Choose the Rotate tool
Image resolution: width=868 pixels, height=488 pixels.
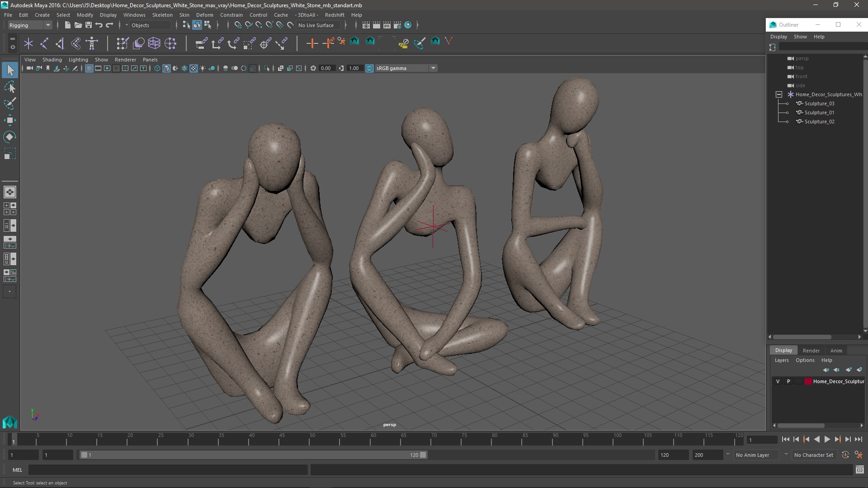[10, 137]
